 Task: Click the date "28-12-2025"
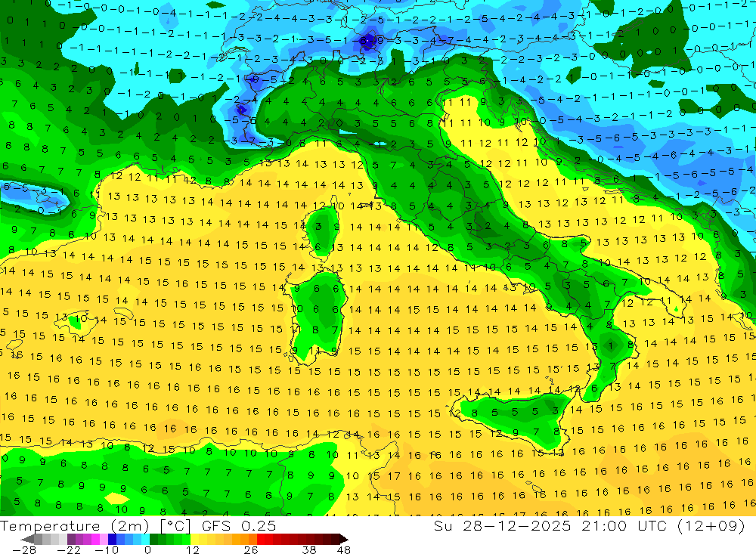(x=517, y=525)
